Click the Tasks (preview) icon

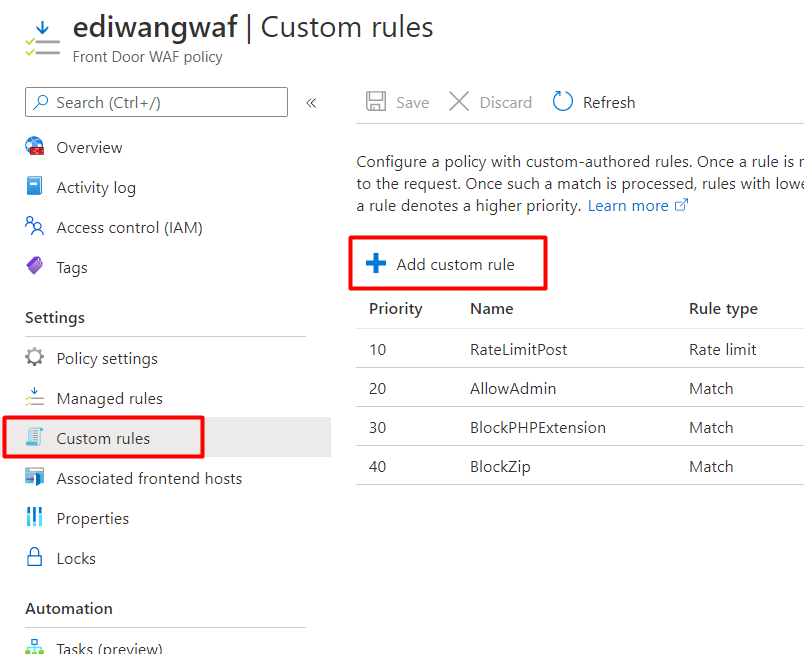(34, 646)
